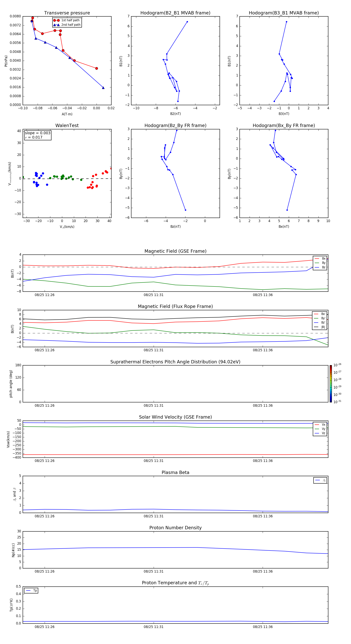Click the Vx legend entry in velocity panel
The width and height of the screenshot is (351, 644).
tap(320, 424)
